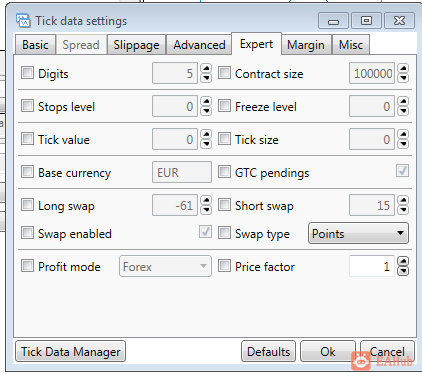Restore settings with Defaults button

[x=268, y=351]
